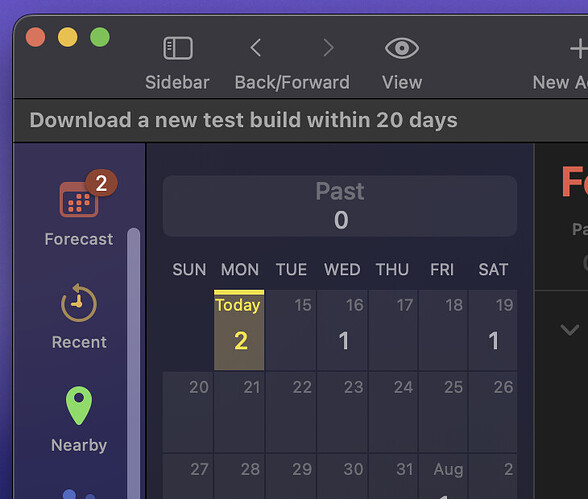Toggle the Sidebar toolbar icon
The width and height of the screenshot is (588, 499).
[x=178, y=48]
